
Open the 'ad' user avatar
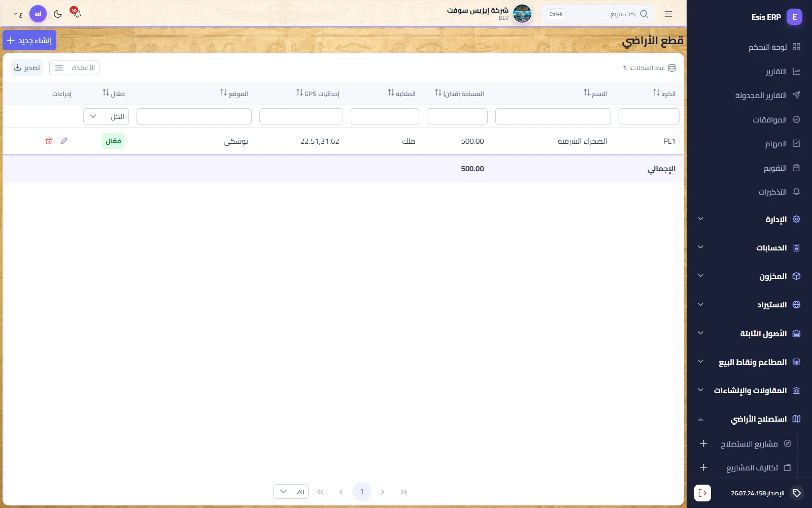coord(38,14)
